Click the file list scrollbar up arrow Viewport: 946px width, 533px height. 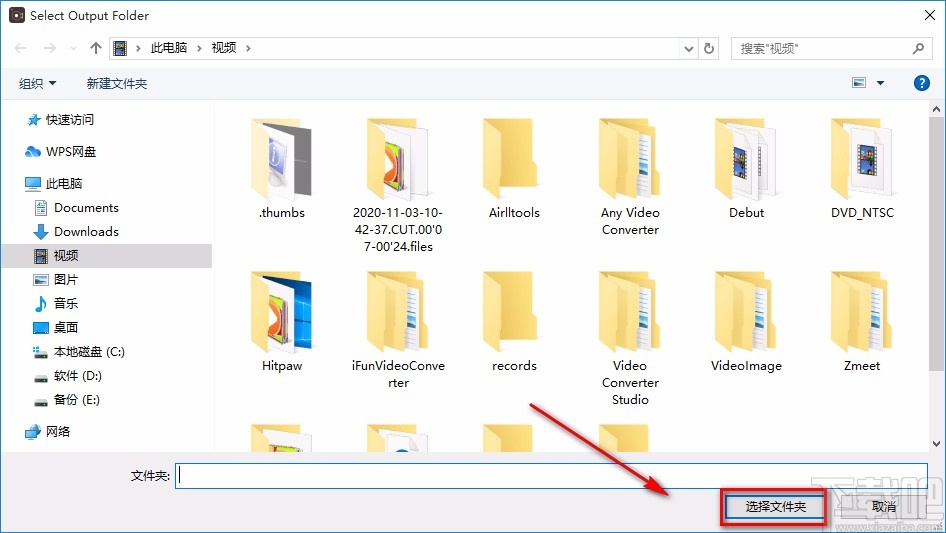coord(936,109)
